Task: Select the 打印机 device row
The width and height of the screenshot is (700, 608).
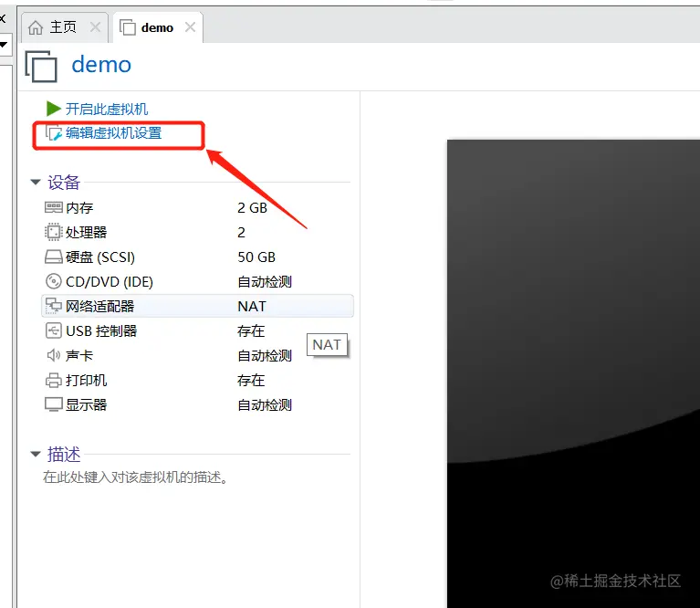Action: click(x=197, y=380)
